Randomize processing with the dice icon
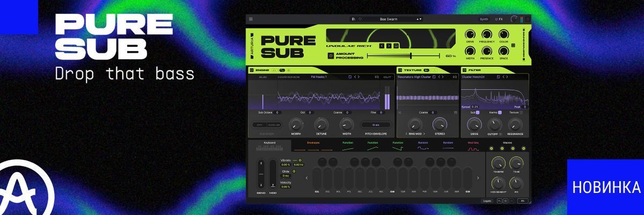This screenshot has height=215, width=644. [396, 46]
